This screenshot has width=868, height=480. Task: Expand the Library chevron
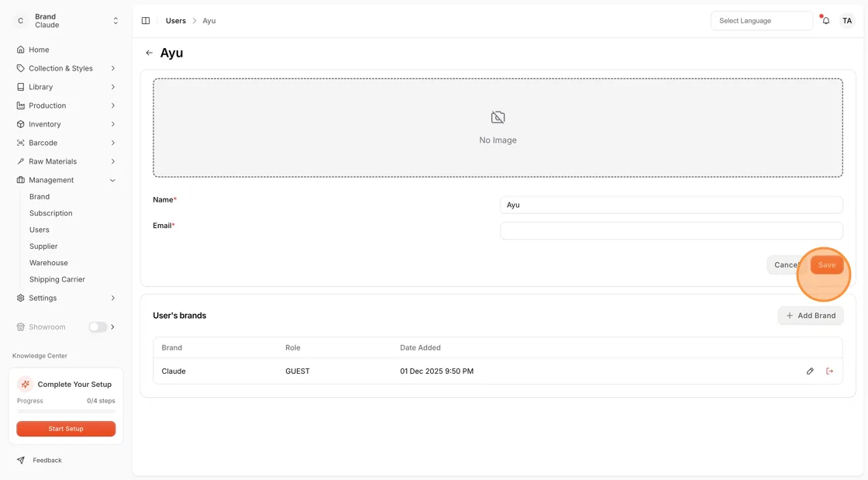tap(113, 87)
